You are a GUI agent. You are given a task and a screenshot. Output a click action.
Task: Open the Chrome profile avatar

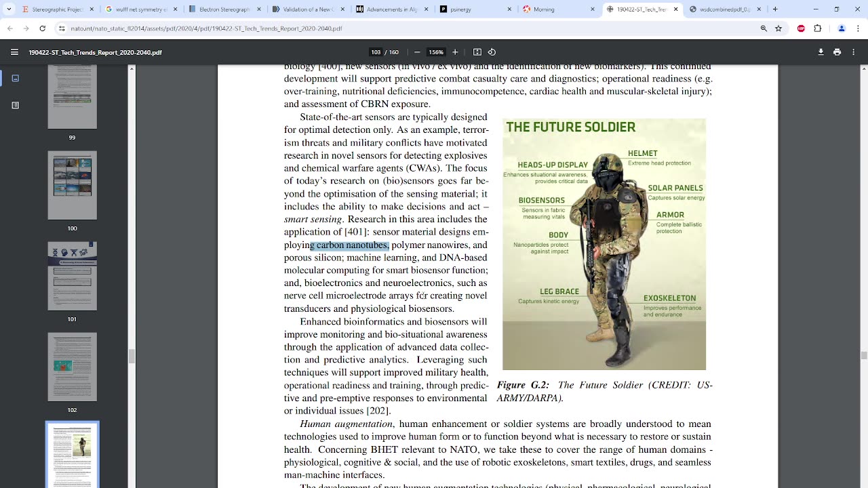[x=842, y=28]
